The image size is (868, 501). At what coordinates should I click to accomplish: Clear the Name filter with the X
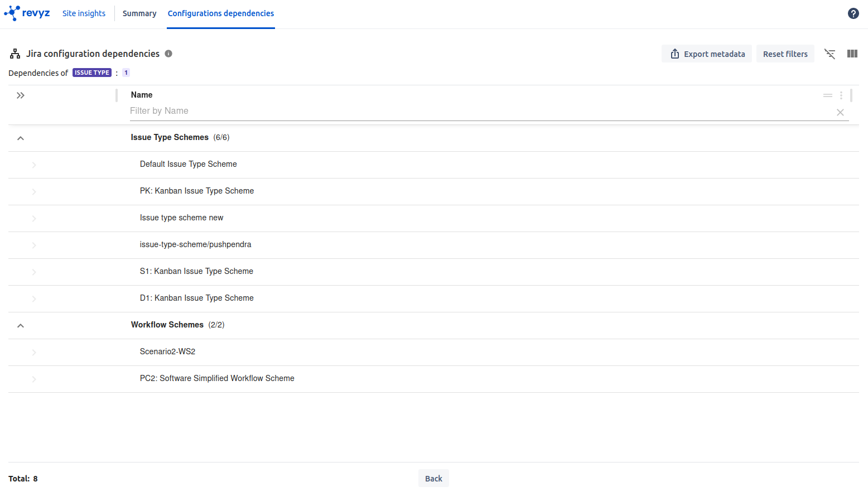pos(840,112)
